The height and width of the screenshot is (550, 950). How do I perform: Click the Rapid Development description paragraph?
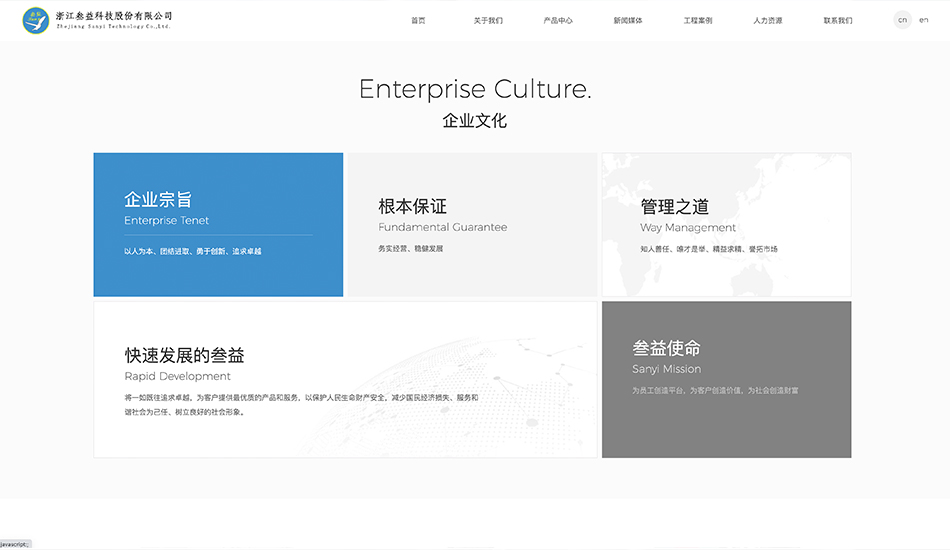[x=301, y=404]
